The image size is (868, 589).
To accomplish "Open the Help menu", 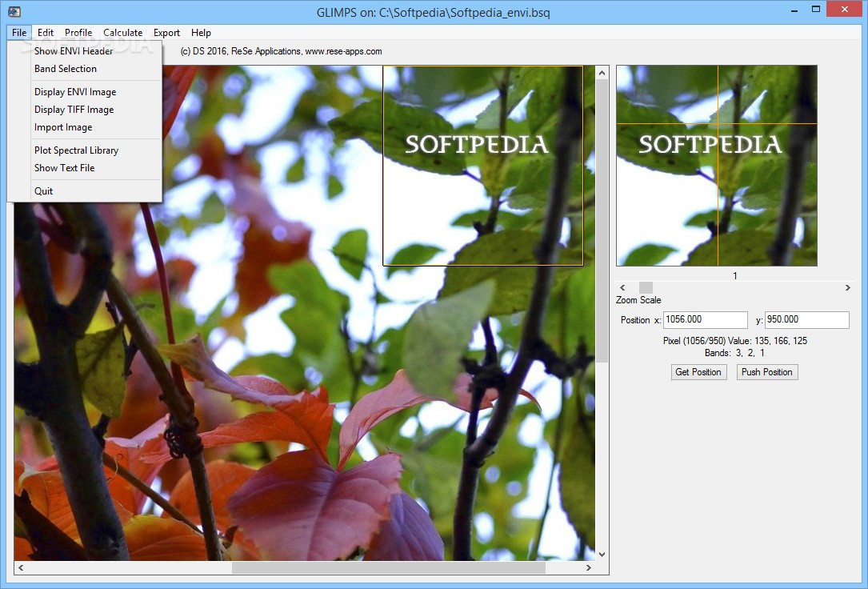I will click(201, 33).
